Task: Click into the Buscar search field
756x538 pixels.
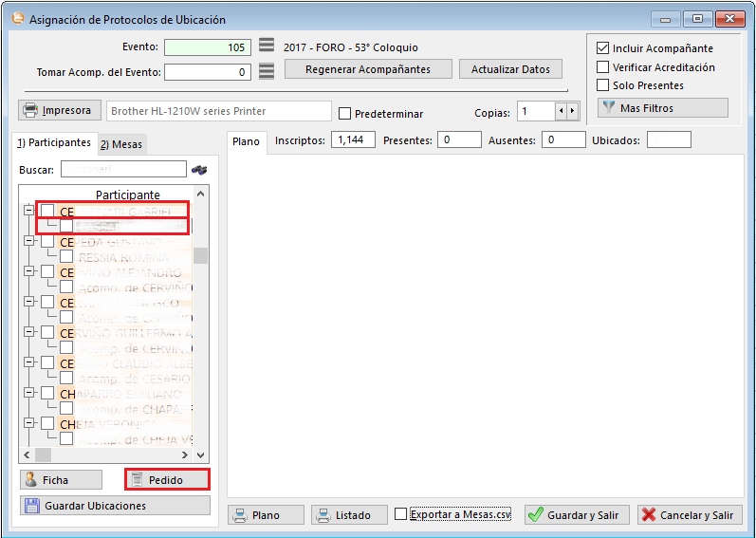Action: coord(123,170)
